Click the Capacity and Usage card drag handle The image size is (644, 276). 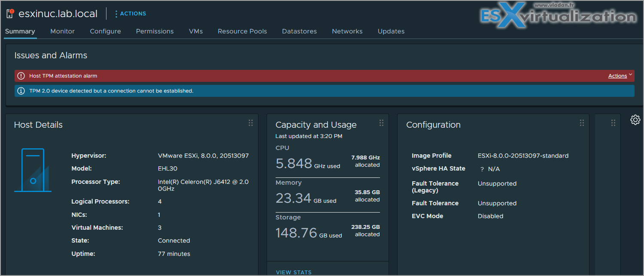pyautogui.click(x=381, y=123)
